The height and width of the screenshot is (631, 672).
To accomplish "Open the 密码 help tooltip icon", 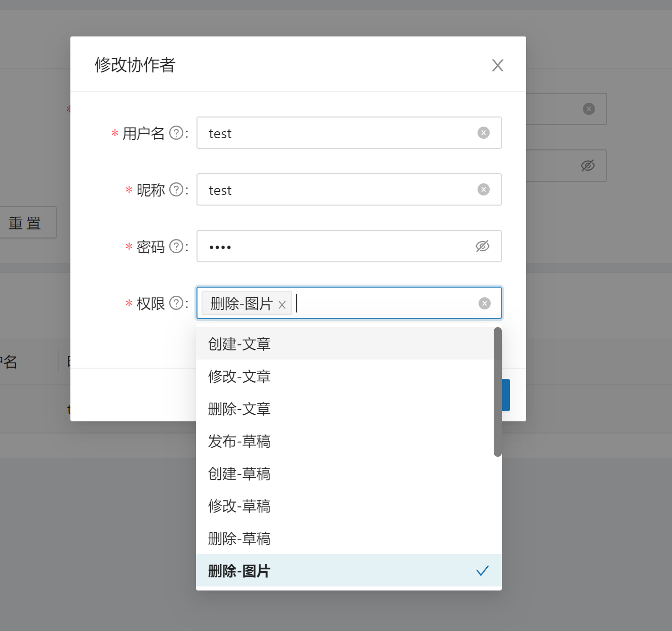I will [x=176, y=246].
